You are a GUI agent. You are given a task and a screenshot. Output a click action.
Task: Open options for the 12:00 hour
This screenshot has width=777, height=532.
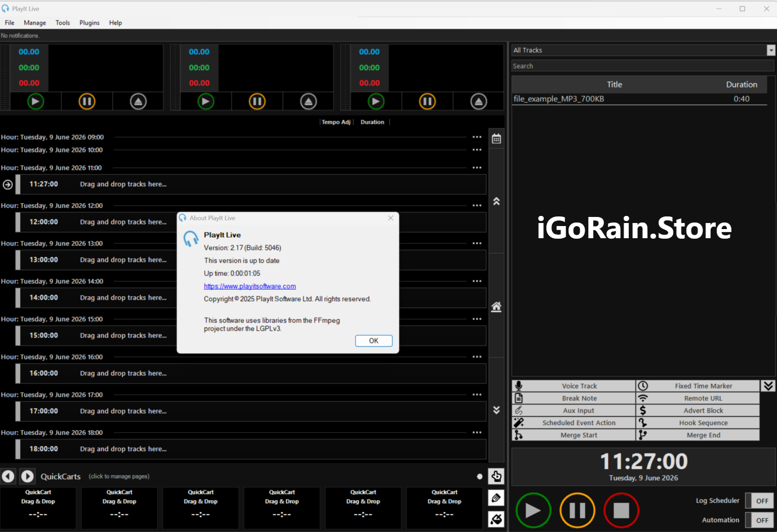click(x=477, y=205)
